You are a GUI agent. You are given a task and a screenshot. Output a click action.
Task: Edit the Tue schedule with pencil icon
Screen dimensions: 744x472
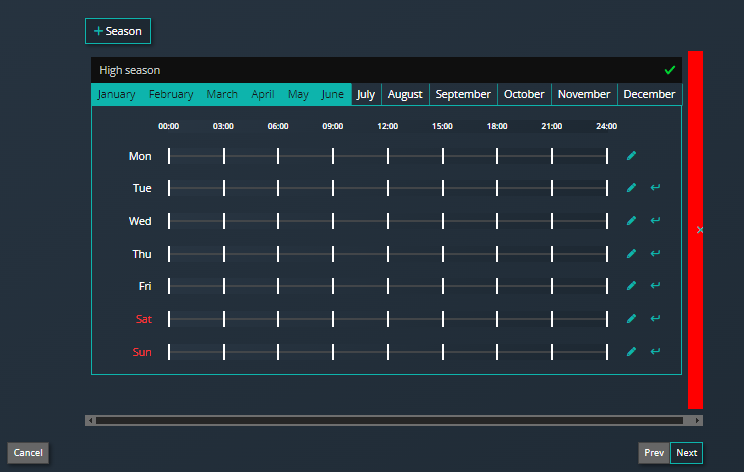tap(631, 188)
